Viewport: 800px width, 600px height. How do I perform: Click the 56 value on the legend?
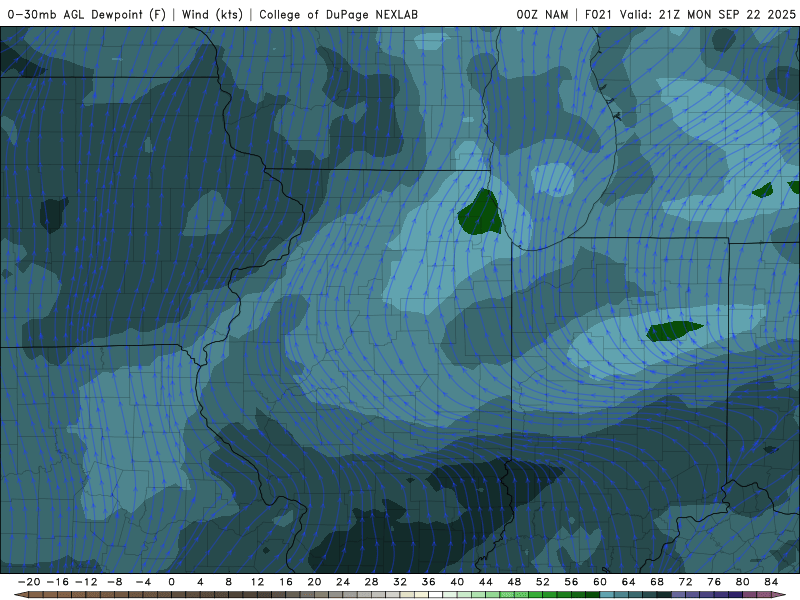(571, 582)
